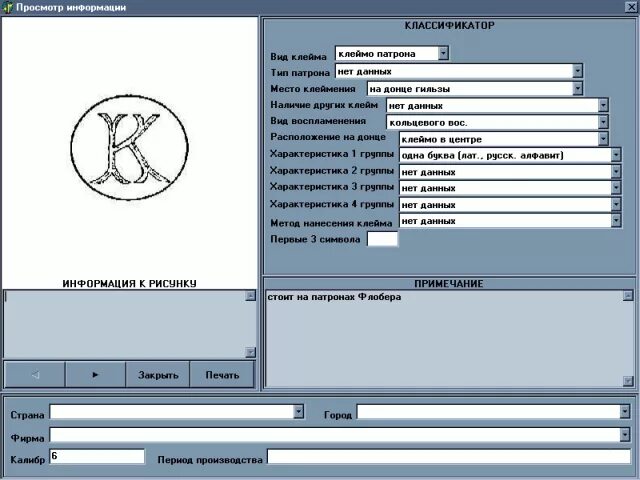This screenshot has width=640, height=480.
Task: Click scroll up arrow in Информация к рисунку
Action: (x=251, y=296)
